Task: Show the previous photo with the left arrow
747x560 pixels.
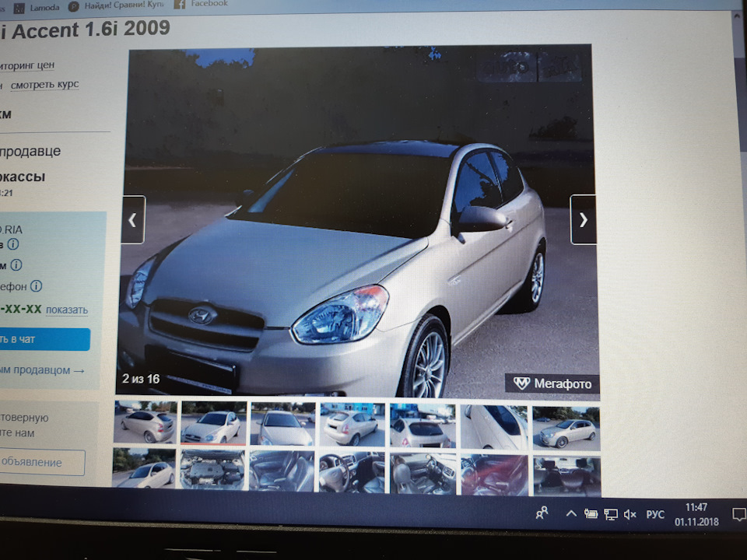Action: point(133,219)
